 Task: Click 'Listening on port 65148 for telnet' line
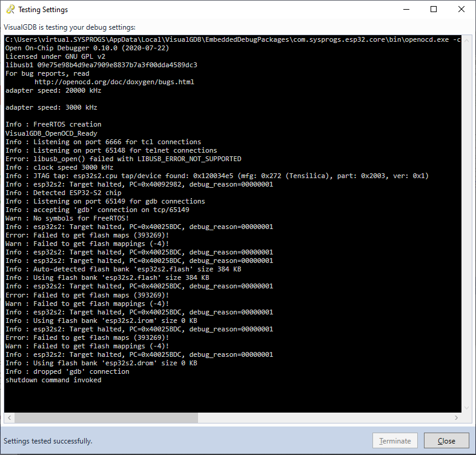tap(111, 150)
